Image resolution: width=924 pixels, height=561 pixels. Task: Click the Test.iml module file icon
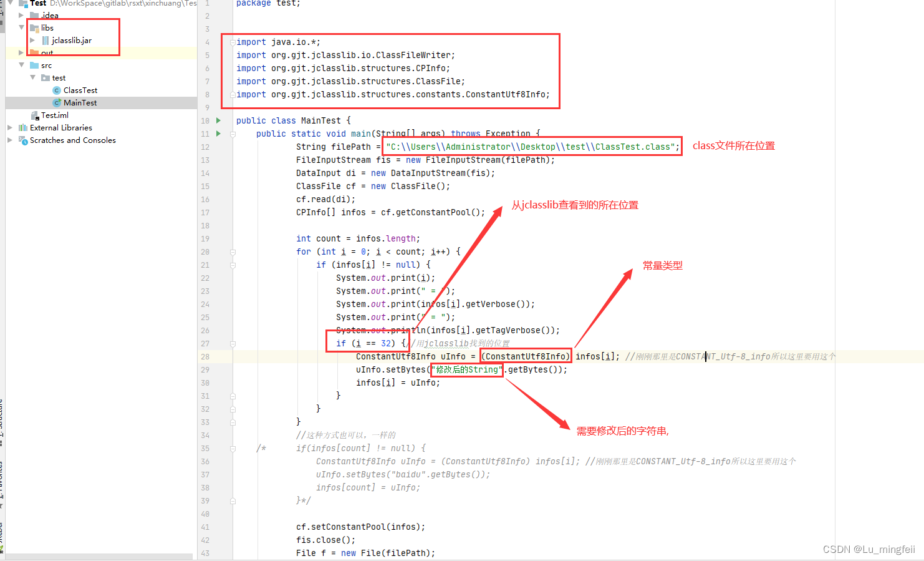(x=34, y=115)
